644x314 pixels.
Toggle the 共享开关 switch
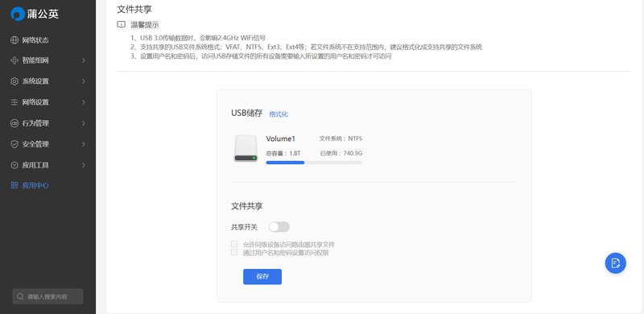pos(279,227)
